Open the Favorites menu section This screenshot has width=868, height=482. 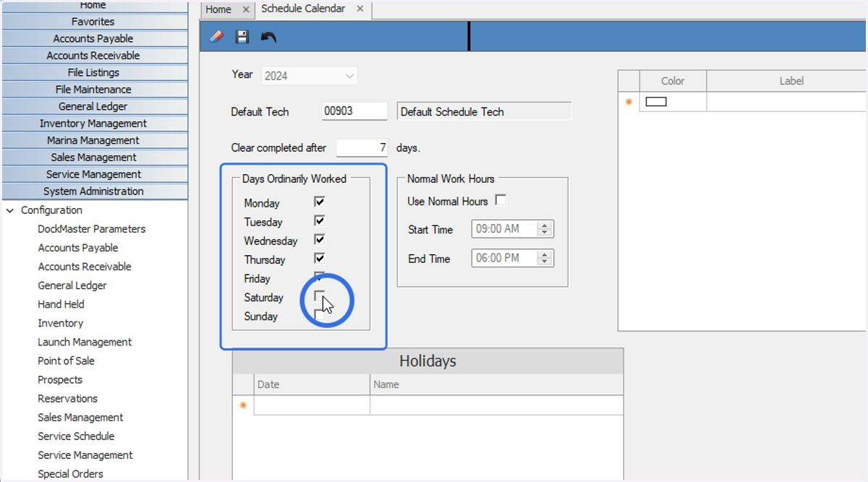click(x=95, y=22)
